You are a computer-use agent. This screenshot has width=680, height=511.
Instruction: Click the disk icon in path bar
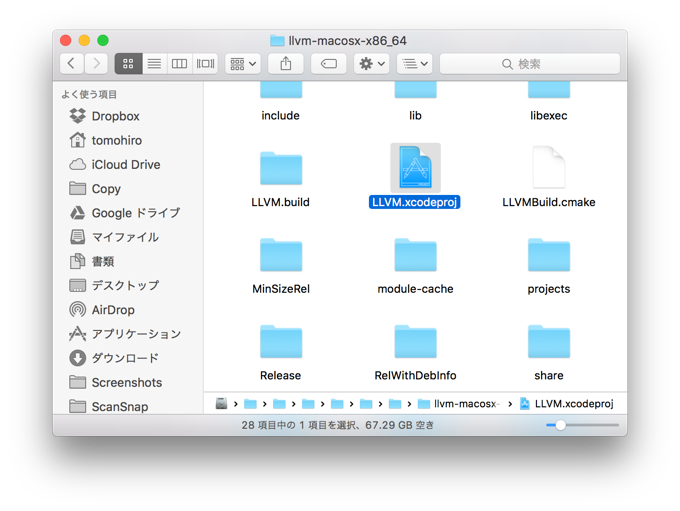(221, 403)
